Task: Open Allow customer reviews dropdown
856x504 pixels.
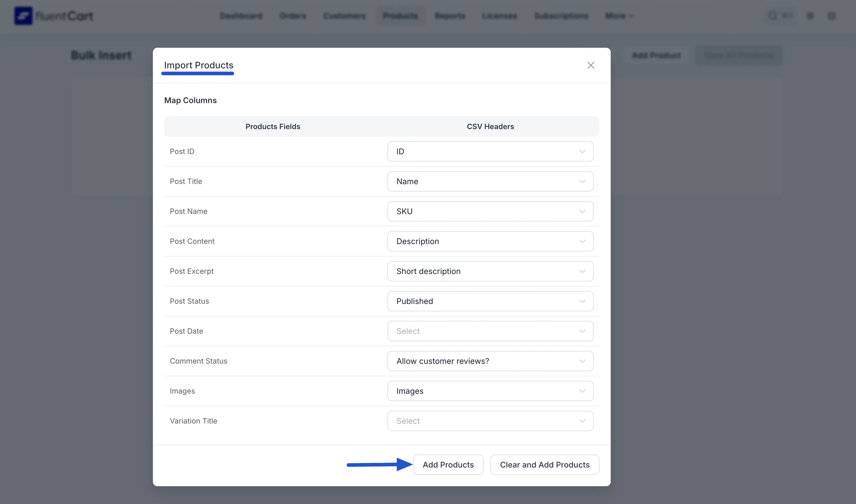Action: point(490,361)
